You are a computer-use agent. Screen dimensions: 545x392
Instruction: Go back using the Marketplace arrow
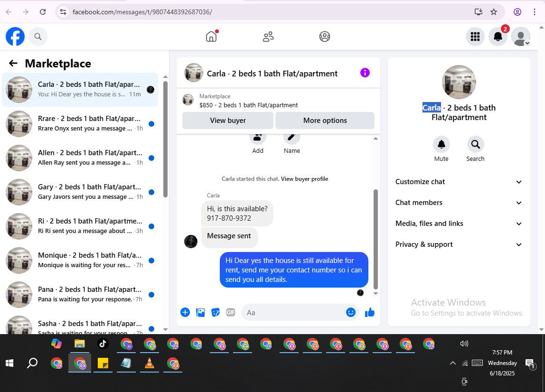13,63
